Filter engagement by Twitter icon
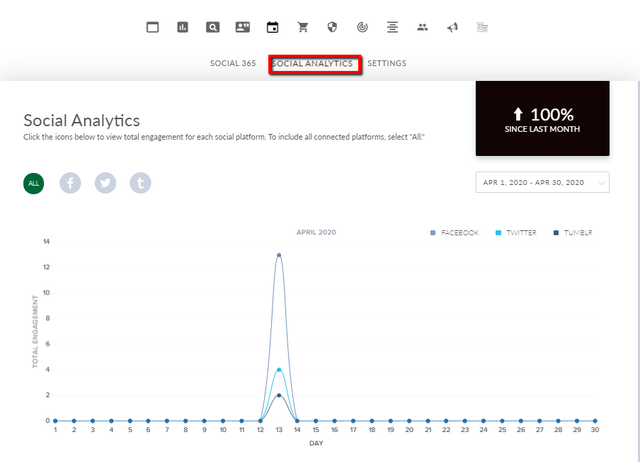The image size is (640, 462). 105,183
